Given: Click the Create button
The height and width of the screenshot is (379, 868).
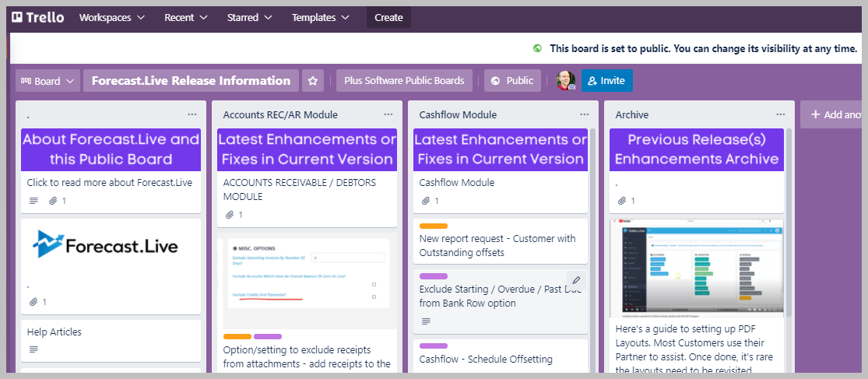Looking at the screenshot, I should pyautogui.click(x=388, y=17).
